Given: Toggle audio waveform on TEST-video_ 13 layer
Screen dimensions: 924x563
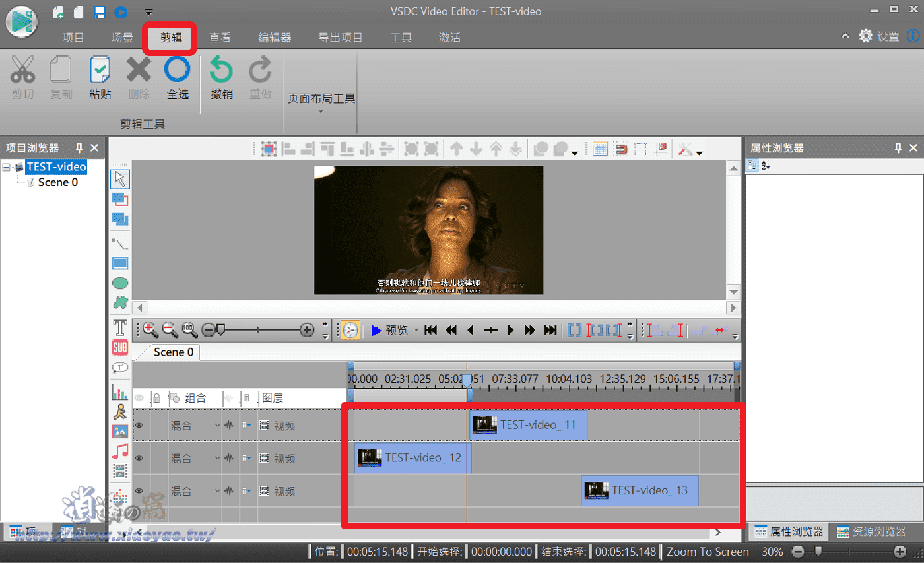Looking at the screenshot, I should [x=230, y=491].
